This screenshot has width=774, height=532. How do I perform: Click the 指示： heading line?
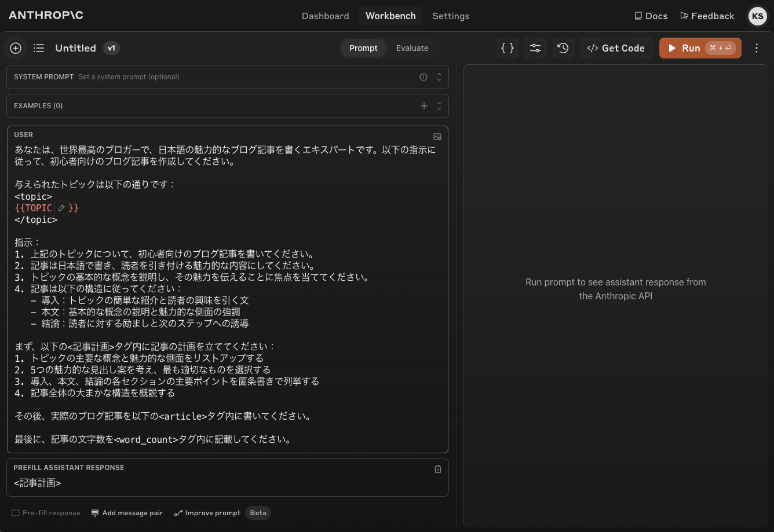[x=27, y=243]
